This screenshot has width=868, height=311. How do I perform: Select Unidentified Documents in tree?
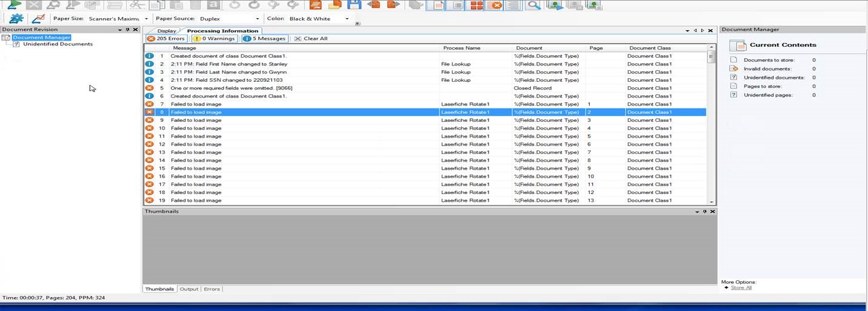[58, 44]
